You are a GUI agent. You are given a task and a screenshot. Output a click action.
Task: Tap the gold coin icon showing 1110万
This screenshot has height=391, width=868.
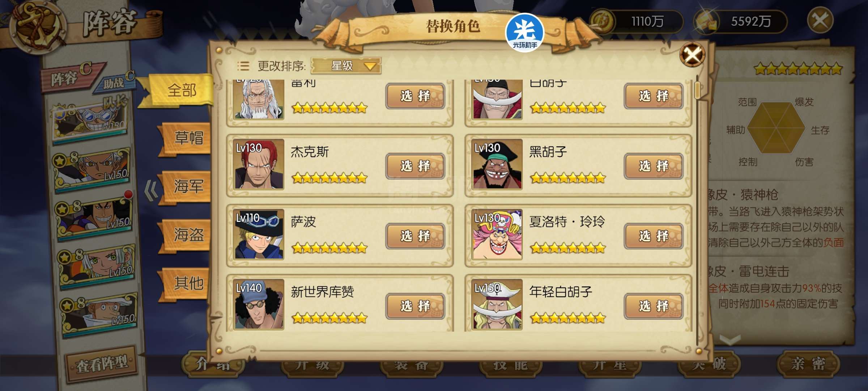pyautogui.click(x=602, y=21)
